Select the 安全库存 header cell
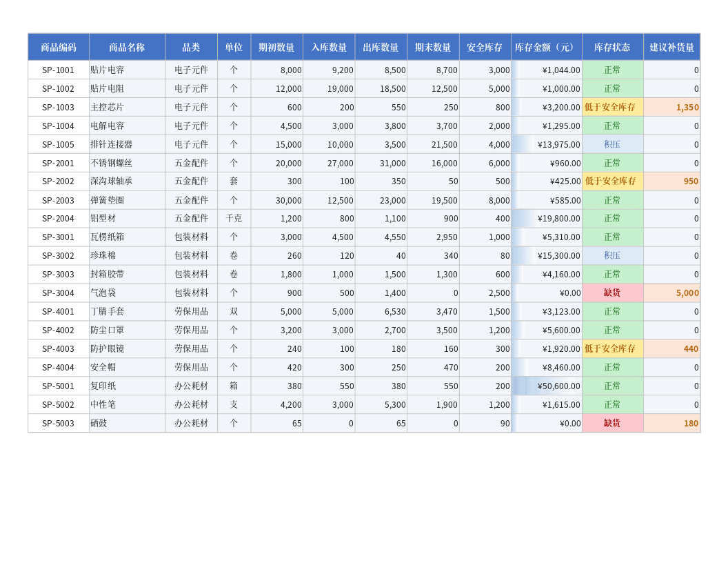Screen dimensions: 728x563 coord(485,47)
